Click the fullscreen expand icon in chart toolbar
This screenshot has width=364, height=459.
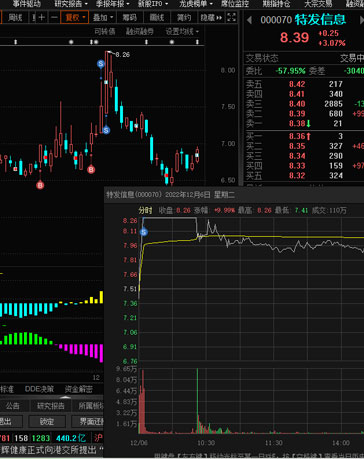(231, 17)
